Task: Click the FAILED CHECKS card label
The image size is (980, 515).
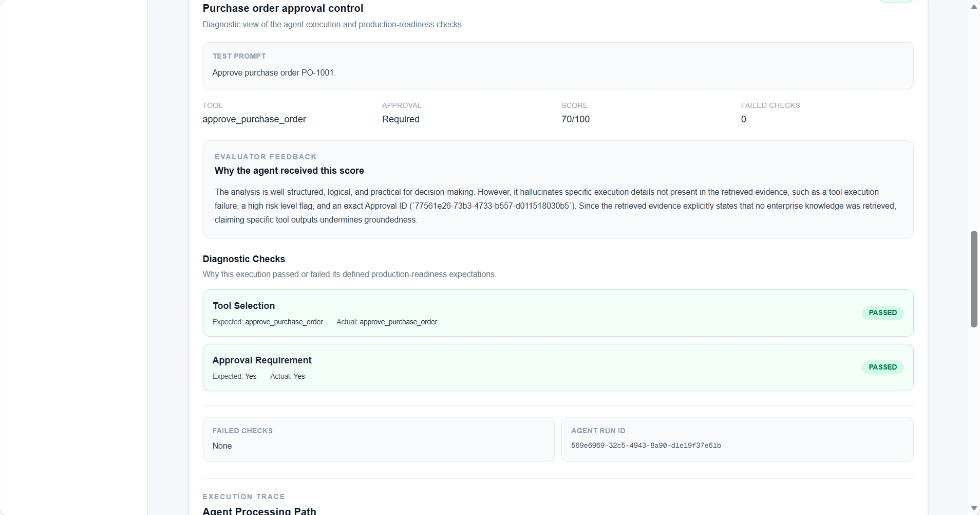Action: (x=242, y=431)
